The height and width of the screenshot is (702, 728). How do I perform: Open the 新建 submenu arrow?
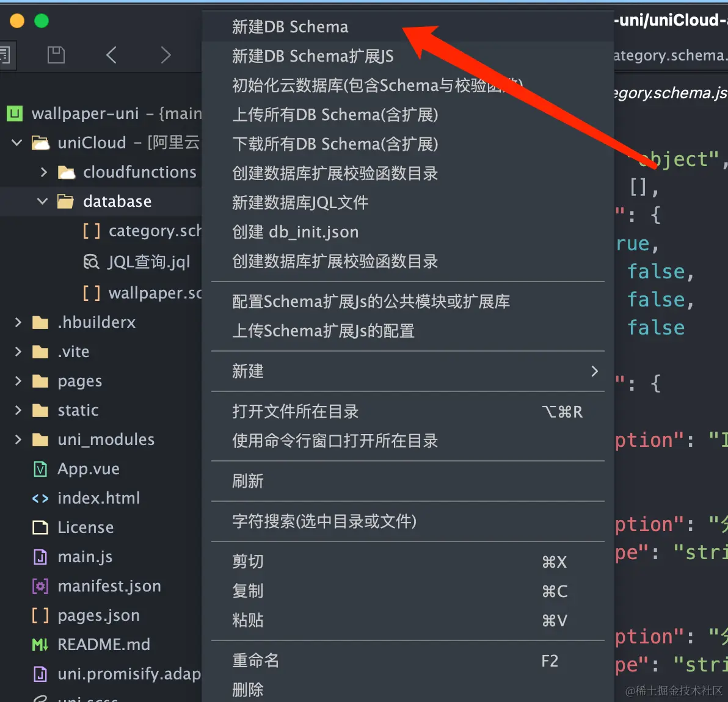[595, 371]
